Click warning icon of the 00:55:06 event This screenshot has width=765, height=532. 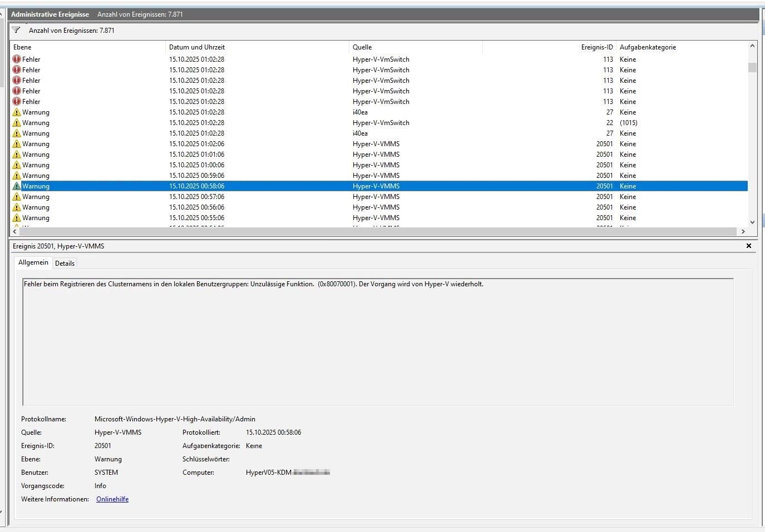tap(17, 218)
